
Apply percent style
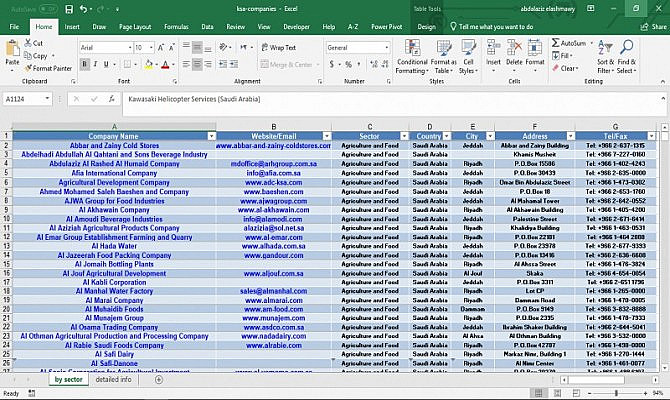(348, 65)
